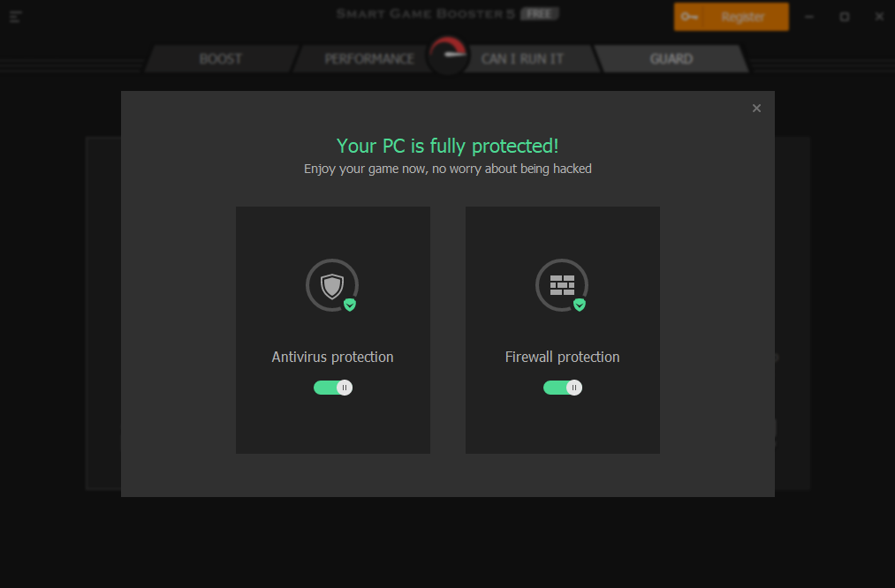This screenshot has width=895, height=588.
Task: Select the GUARD tab
Action: (671, 59)
